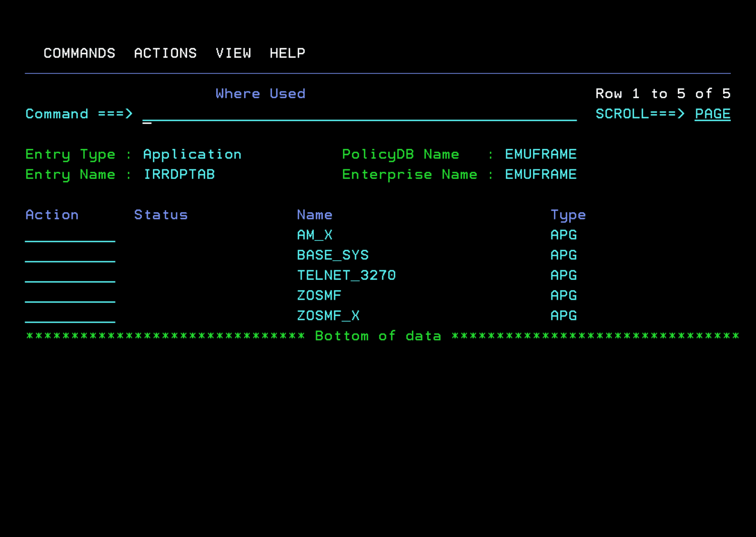Click the Name column header
756x537 pixels.
314,214
